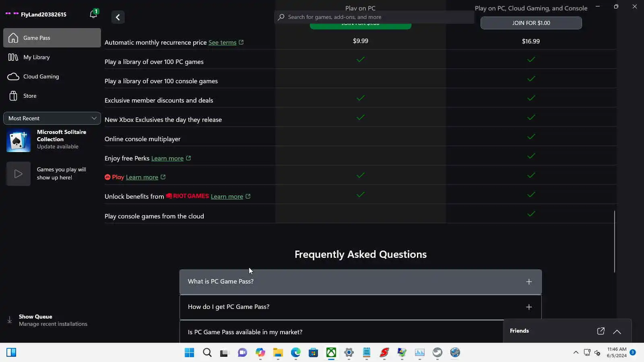This screenshot has width=644, height=362.
Task: Open the chart monitor app on taskbar
Action: (419, 353)
